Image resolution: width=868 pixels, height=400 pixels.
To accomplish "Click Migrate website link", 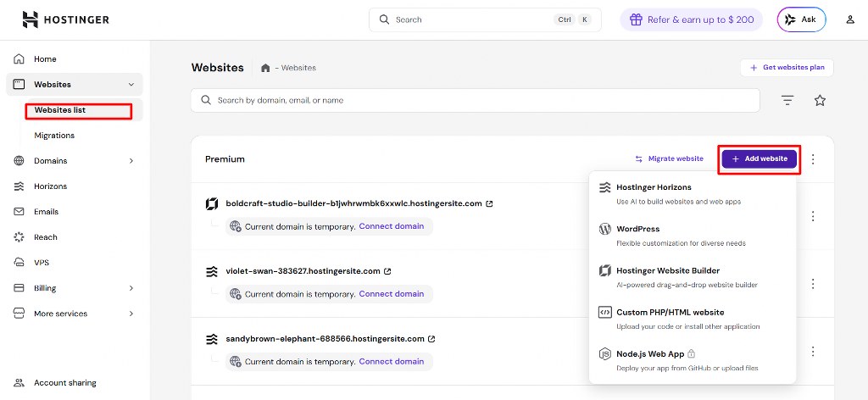I will [x=669, y=158].
